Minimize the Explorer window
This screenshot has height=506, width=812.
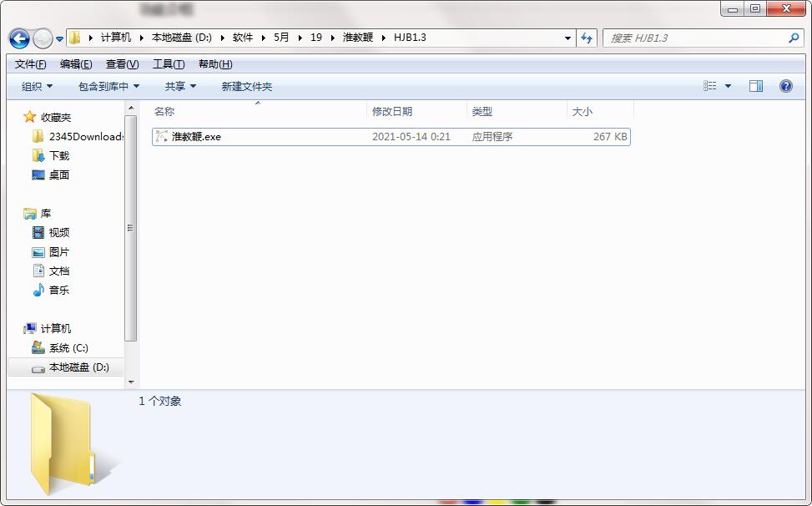click(x=733, y=8)
